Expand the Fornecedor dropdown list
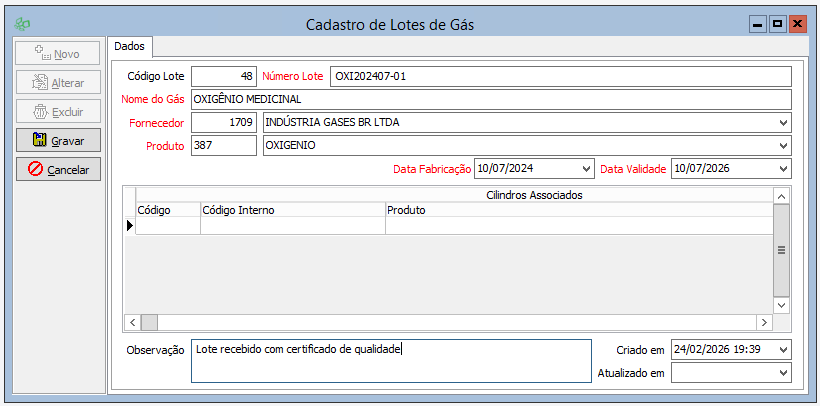The image size is (820, 406). [x=782, y=122]
